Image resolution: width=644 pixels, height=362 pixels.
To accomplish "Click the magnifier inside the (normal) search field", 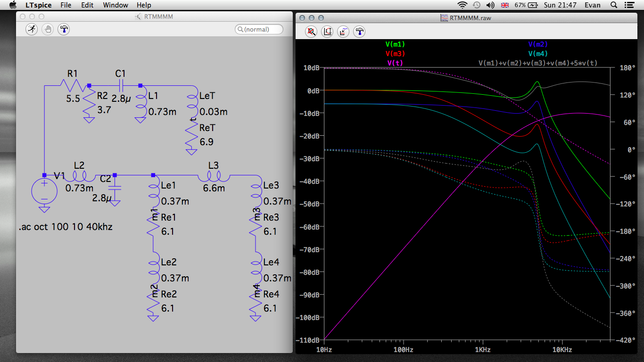I will point(240,29).
